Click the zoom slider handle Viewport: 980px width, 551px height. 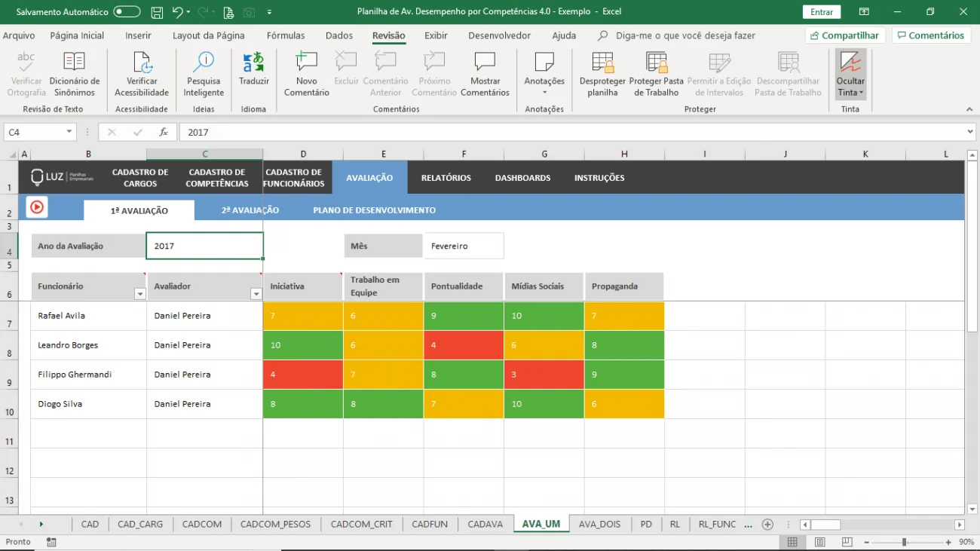pos(904,542)
